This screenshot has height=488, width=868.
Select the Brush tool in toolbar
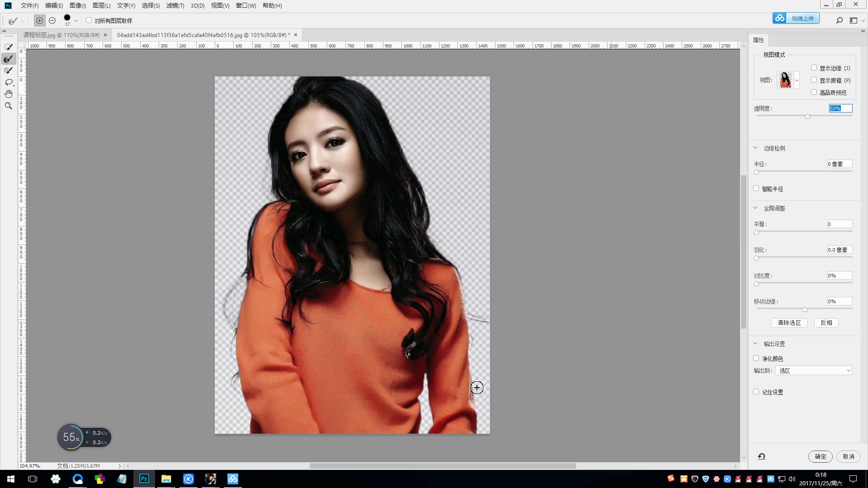(9, 70)
